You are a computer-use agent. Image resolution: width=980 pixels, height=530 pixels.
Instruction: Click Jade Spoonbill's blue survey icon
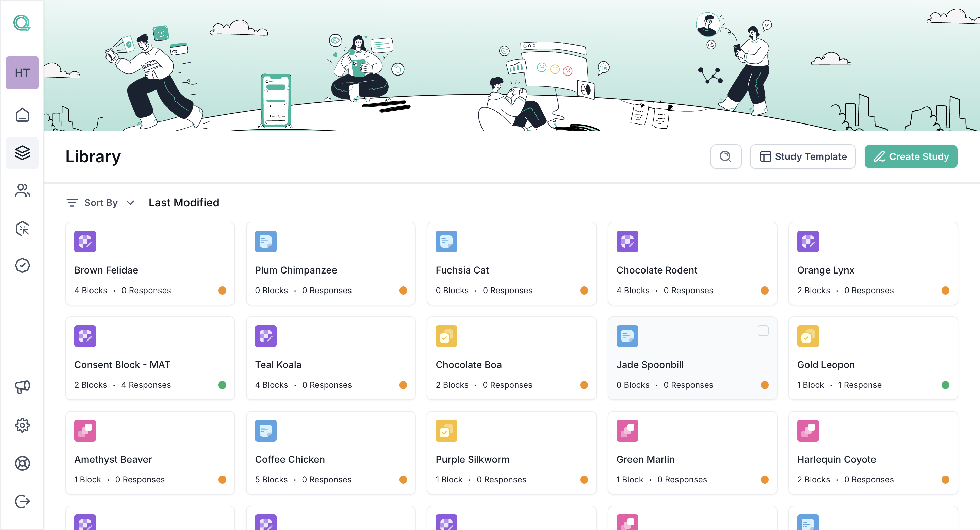coord(627,336)
